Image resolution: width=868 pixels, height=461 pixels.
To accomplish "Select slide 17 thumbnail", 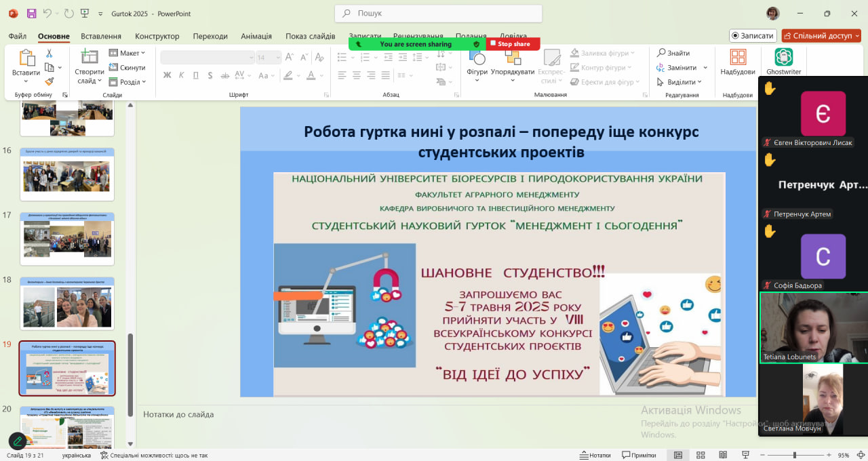I will coord(67,239).
